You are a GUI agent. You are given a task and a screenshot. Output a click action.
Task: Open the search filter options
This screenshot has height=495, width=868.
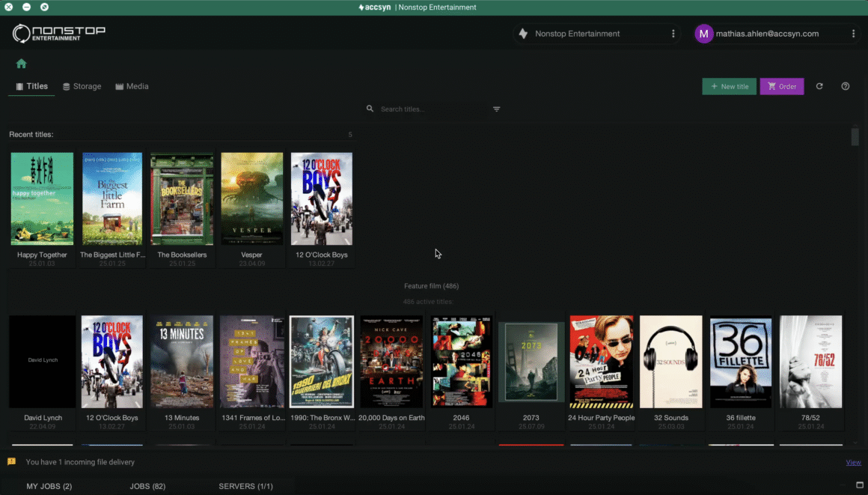[497, 109]
